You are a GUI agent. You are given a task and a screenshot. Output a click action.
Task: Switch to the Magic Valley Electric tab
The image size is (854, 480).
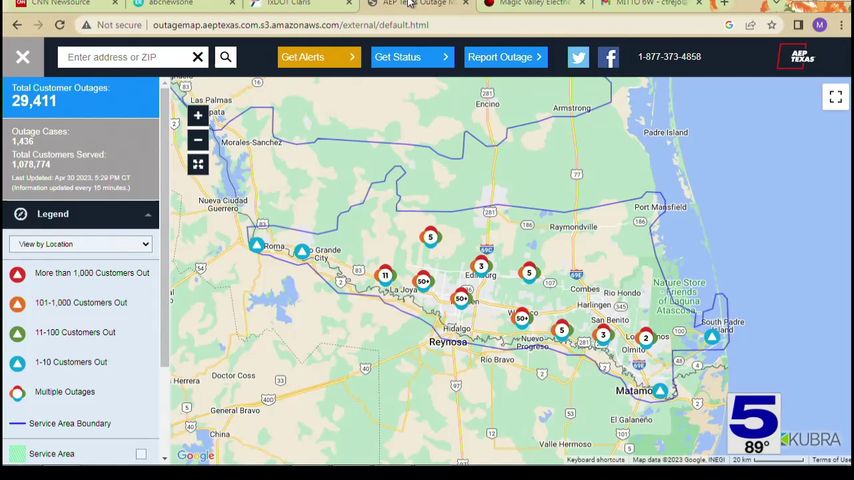(535, 3)
